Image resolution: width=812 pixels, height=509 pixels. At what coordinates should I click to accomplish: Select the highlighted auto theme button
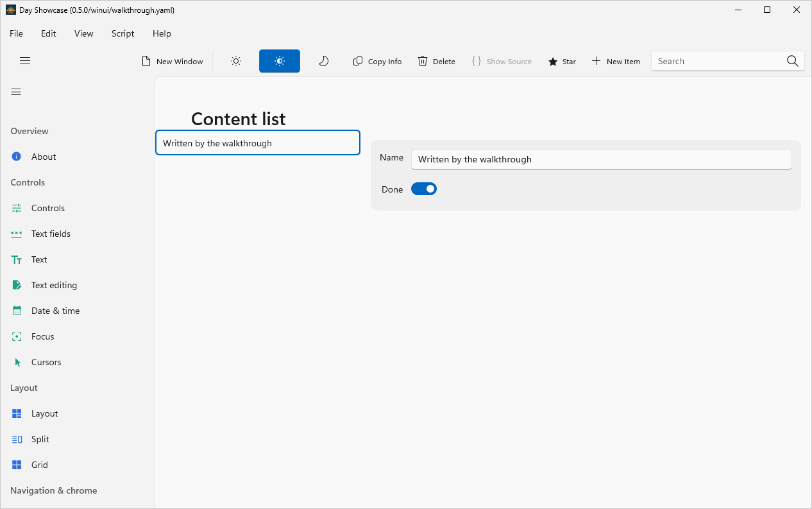point(280,61)
